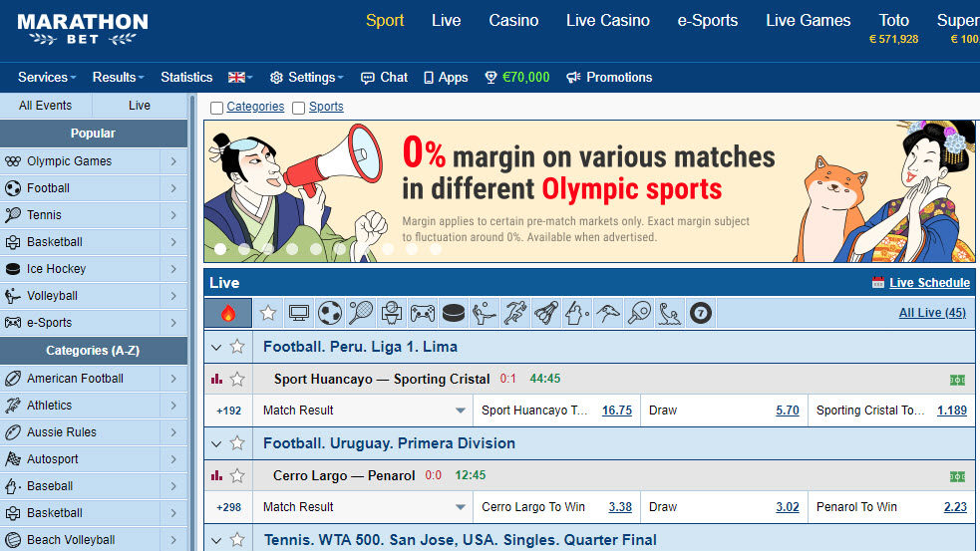Screen dimensions: 980x551
Task: Filter live events by football icon
Action: tap(329, 313)
